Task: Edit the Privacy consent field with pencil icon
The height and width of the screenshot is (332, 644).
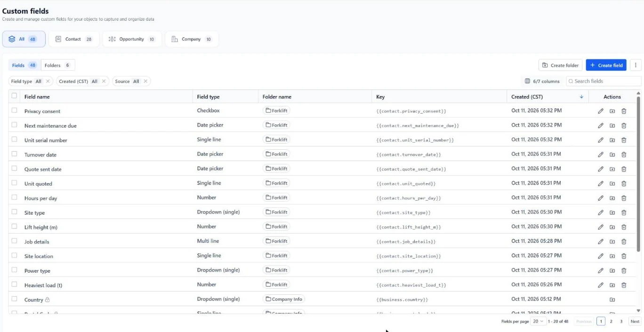Action: pos(601,111)
